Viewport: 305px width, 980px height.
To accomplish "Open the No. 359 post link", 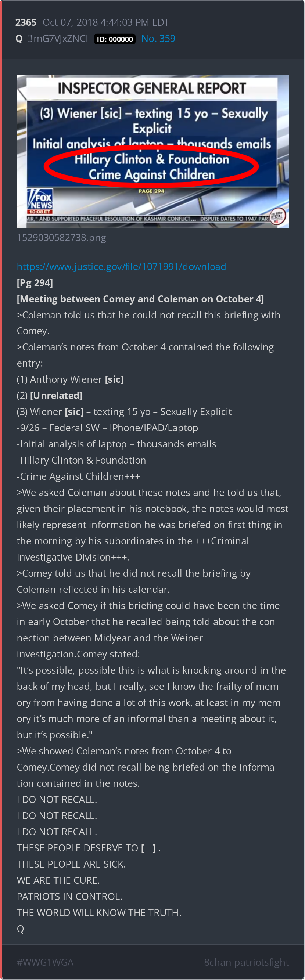I will 158,39.
